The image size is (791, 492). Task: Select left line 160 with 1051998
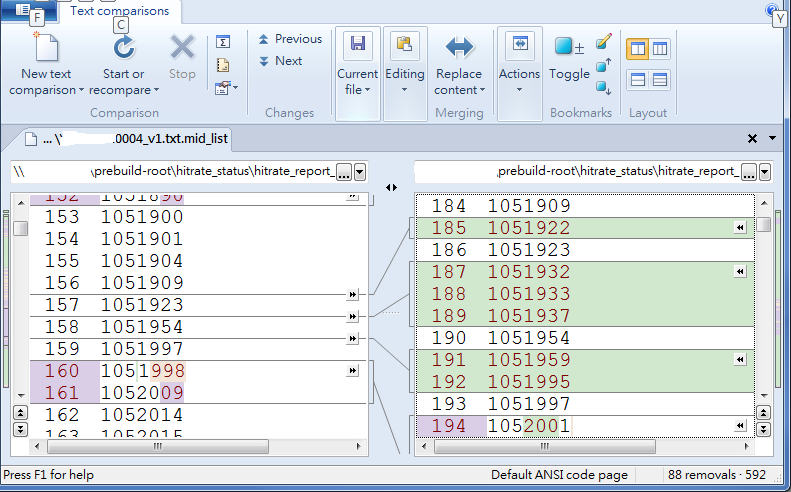(198, 371)
